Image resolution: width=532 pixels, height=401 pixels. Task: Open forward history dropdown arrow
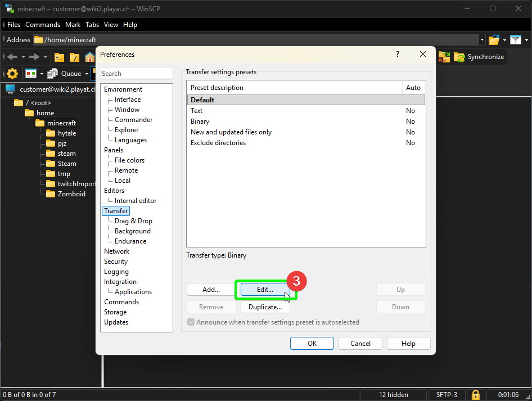[x=45, y=57]
